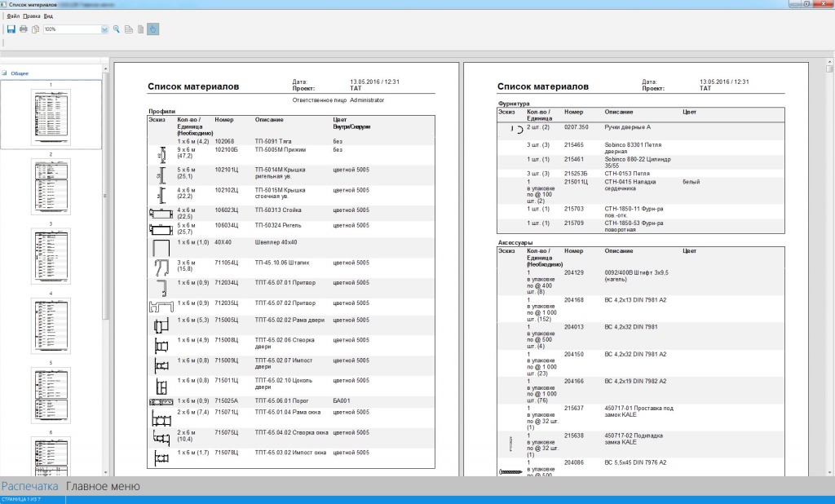The height and width of the screenshot is (504, 835).
Task: Select part number 102100Б
Action: [x=227, y=150]
